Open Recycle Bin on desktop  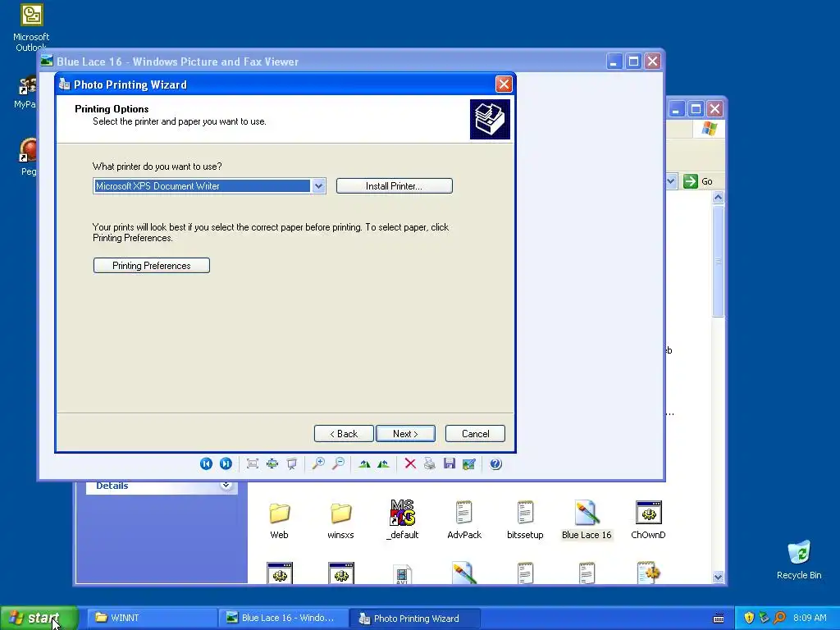pos(799,559)
